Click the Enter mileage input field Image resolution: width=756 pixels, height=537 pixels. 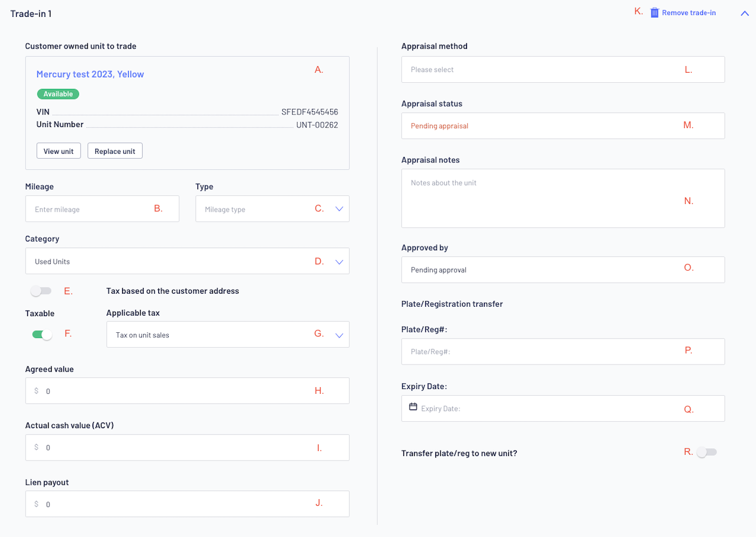[102, 209]
